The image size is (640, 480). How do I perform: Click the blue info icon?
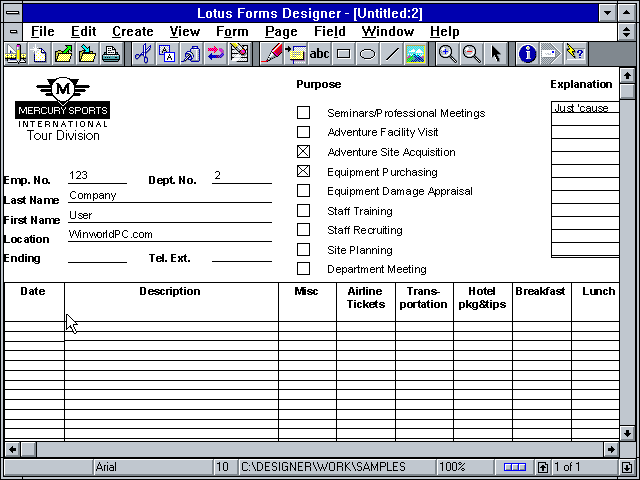[527, 54]
